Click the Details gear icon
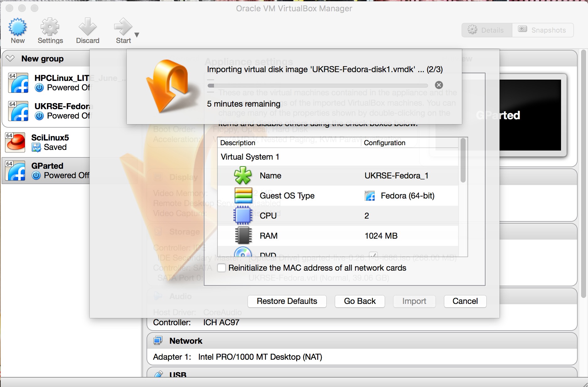Image resolution: width=588 pixels, height=387 pixels. [472, 30]
